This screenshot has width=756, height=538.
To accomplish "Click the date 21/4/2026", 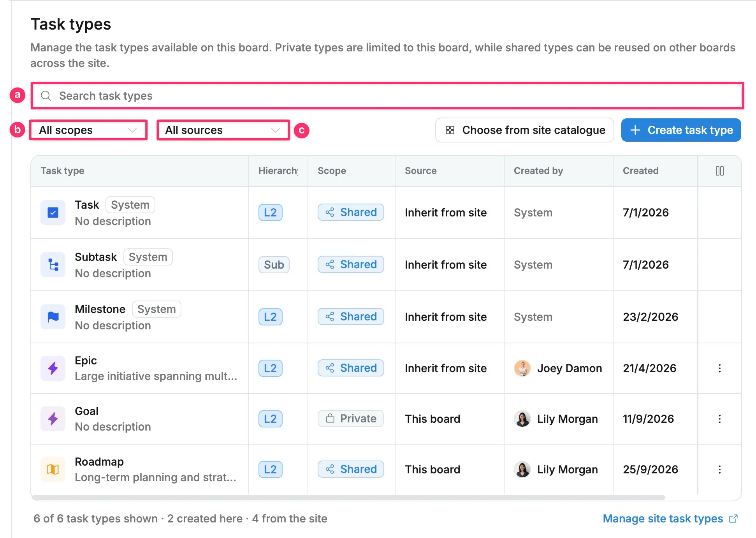I will point(650,368).
